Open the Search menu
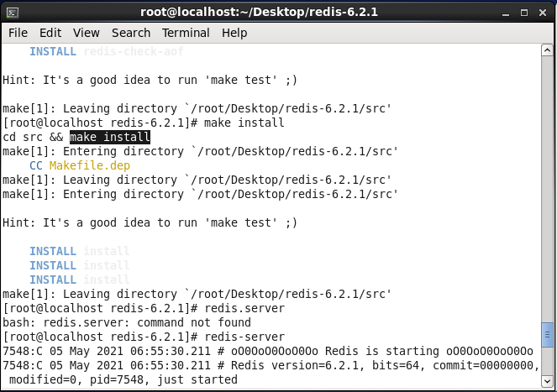Screen dimensions: 557x392 point(131,33)
